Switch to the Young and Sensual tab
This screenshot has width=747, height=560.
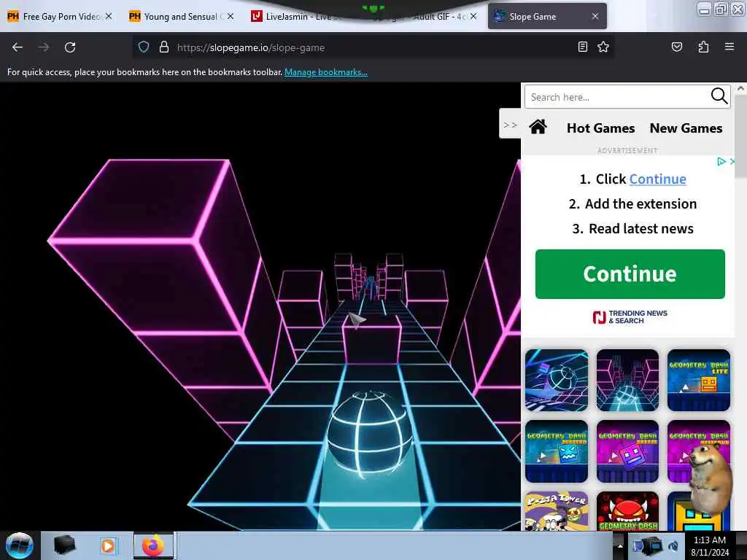pyautogui.click(x=181, y=17)
